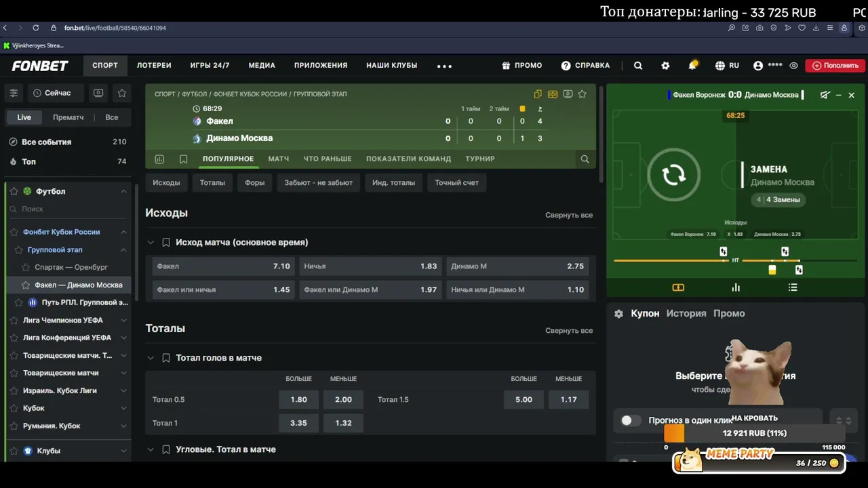Collapse Исход матча market chevron

point(151,242)
